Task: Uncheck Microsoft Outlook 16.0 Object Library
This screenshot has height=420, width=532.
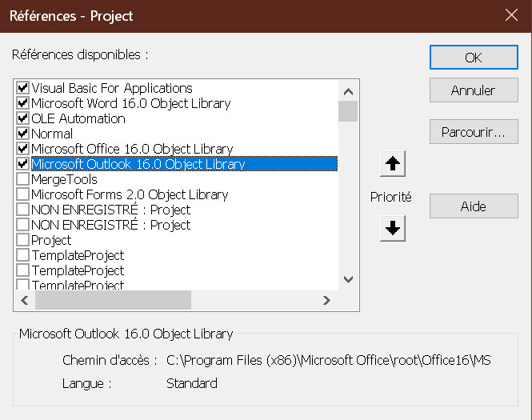Action: coord(22,164)
